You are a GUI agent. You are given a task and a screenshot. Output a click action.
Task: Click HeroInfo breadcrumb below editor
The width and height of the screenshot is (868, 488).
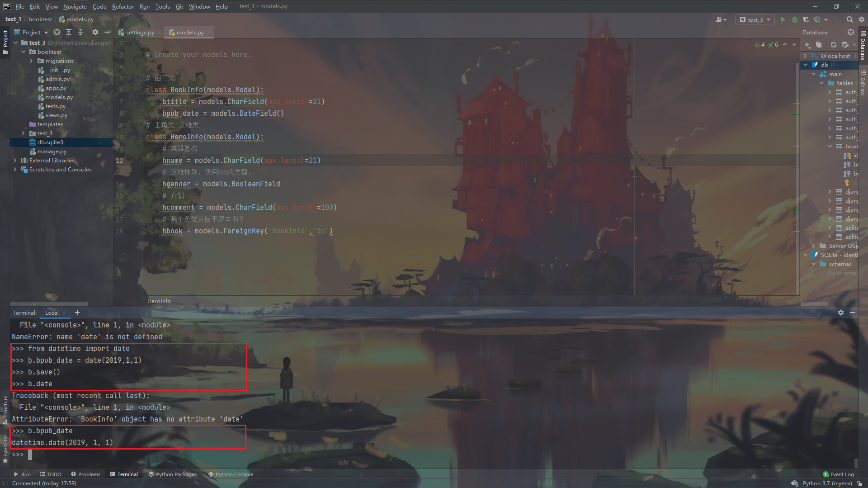(x=159, y=301)
